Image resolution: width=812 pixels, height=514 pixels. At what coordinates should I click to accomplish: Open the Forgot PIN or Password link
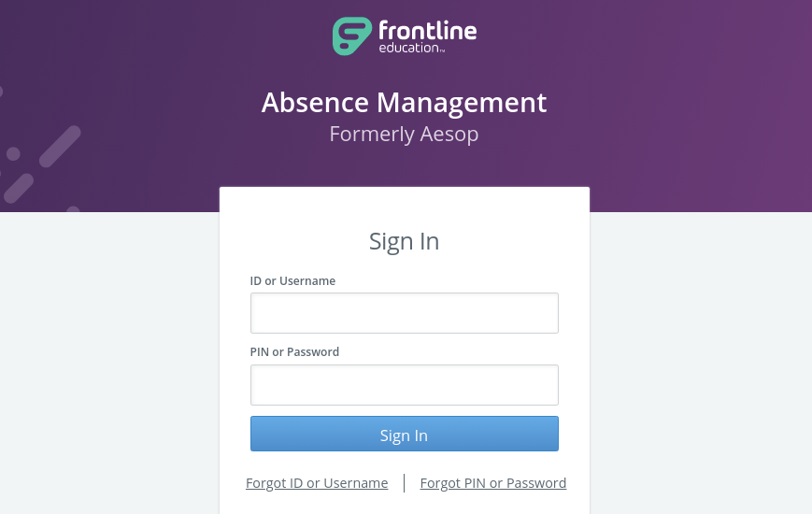tap(493, 483)
